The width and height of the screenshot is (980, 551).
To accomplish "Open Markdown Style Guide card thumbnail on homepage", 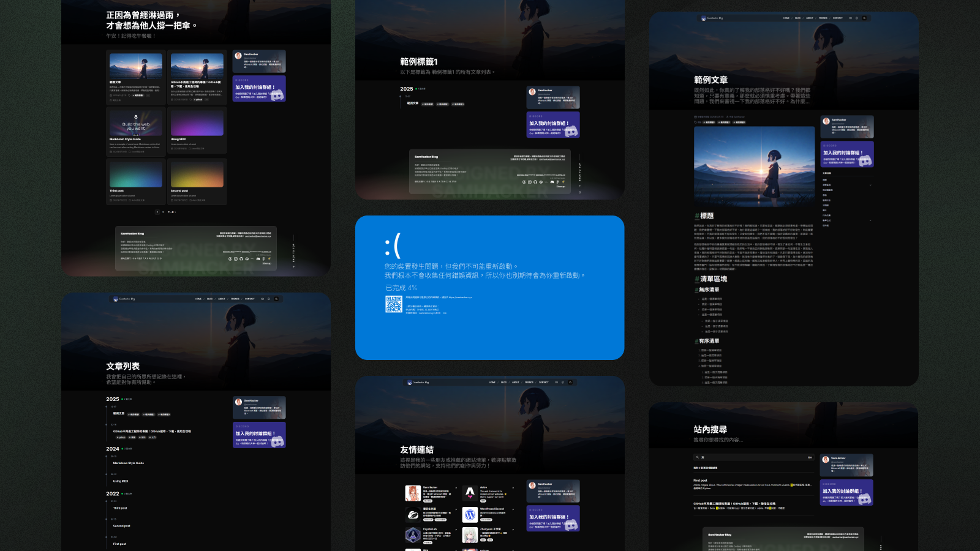I will point(136,122).
